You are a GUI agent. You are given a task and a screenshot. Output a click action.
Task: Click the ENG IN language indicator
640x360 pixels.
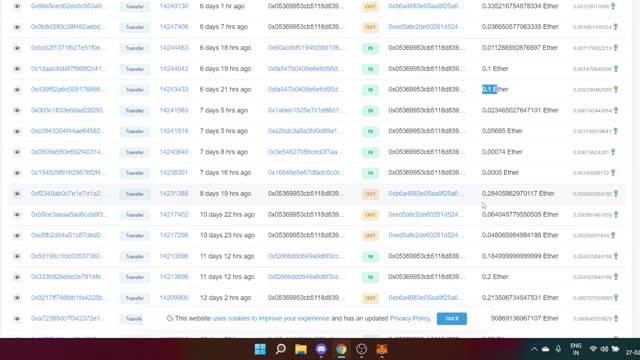coord(576,349)
